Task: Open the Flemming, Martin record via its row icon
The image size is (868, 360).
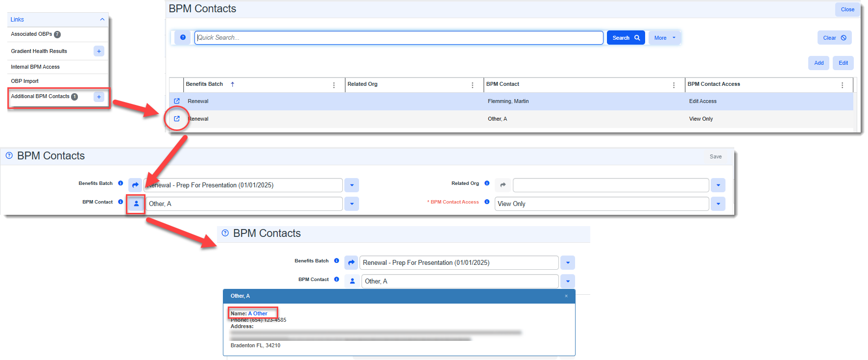Action: coord(177,101)
